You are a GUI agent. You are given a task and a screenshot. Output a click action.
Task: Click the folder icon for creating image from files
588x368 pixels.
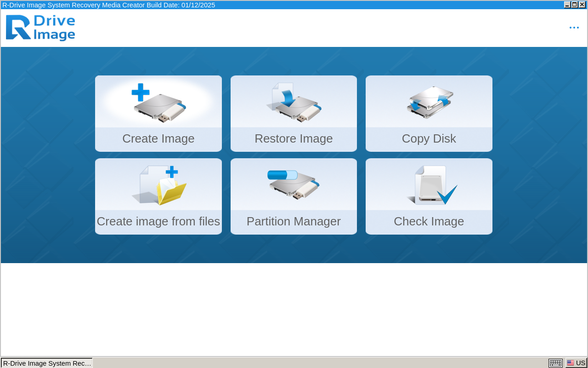click(158, 185)
